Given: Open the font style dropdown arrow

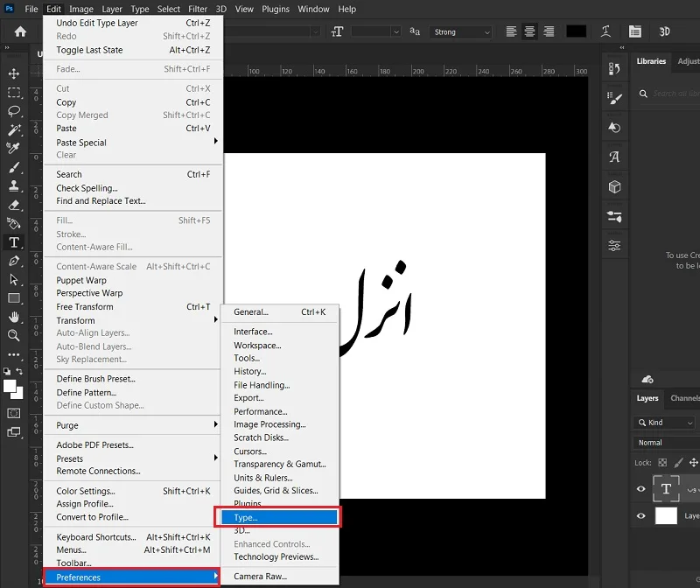Looking at the screenshot, I should [x=316, y=32].
